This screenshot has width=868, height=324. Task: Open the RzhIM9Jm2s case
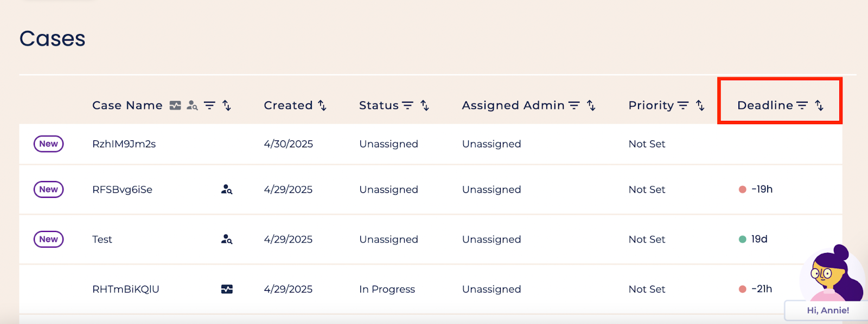click(x=124, y=144)
